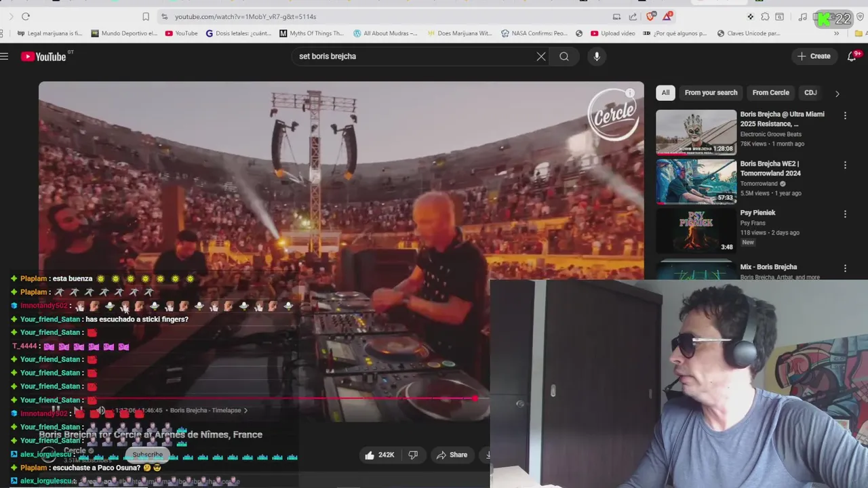The height and width of the screenshot is (488, 868).
Task: Open YouTube notifications bell
Action: click(852, 56)
